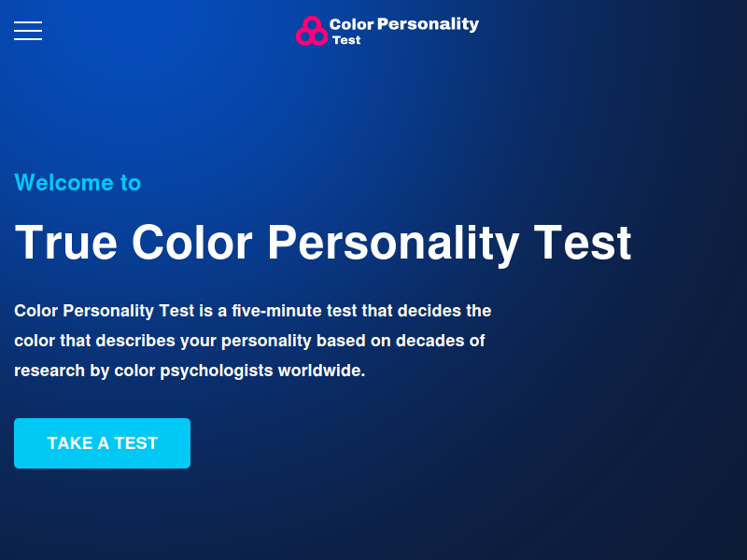Image resolution: width=747 pixels, height=560 pixels.
Task: Open the hamburger navigation menu
Action: pos(28,31)
